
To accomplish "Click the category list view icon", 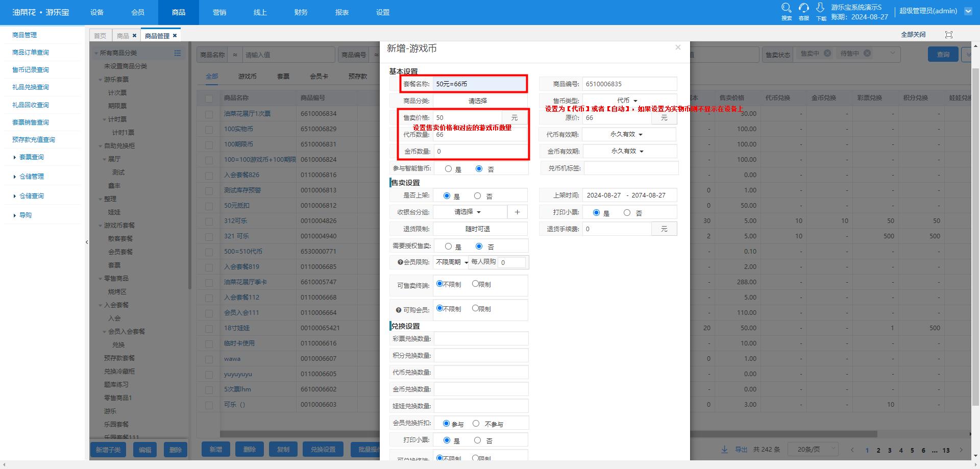I will tap(178, 53).
